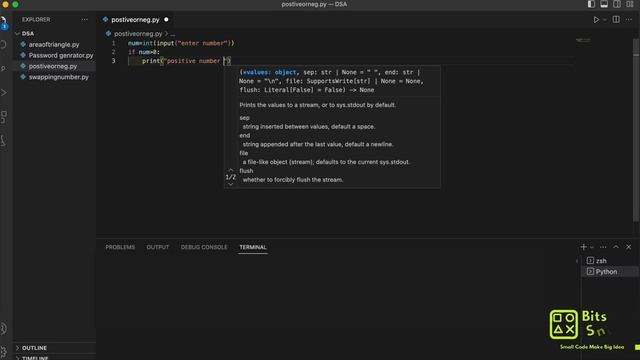Open the Customize Layout icon
The height and width of the screenshot is (360, 640).
630,4
